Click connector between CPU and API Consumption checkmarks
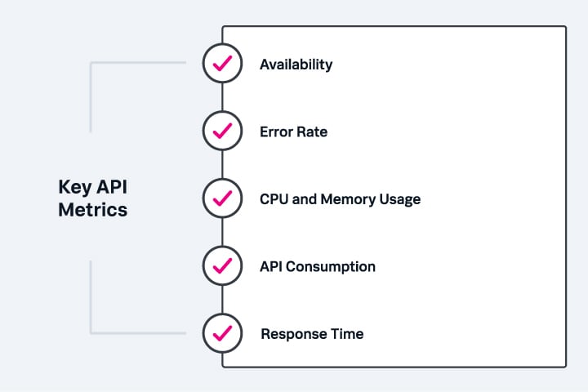 [222, 232]
